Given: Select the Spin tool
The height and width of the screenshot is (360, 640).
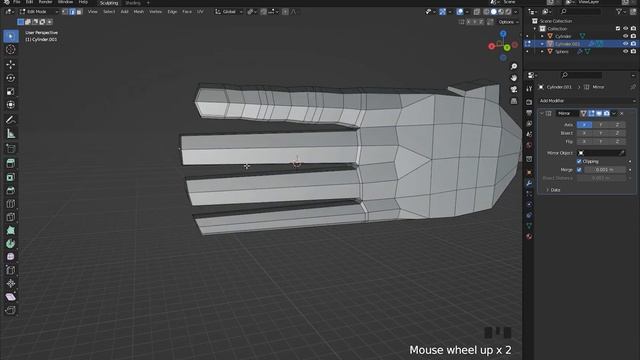Looking at the screenshot, I should (x=11, y=244).
